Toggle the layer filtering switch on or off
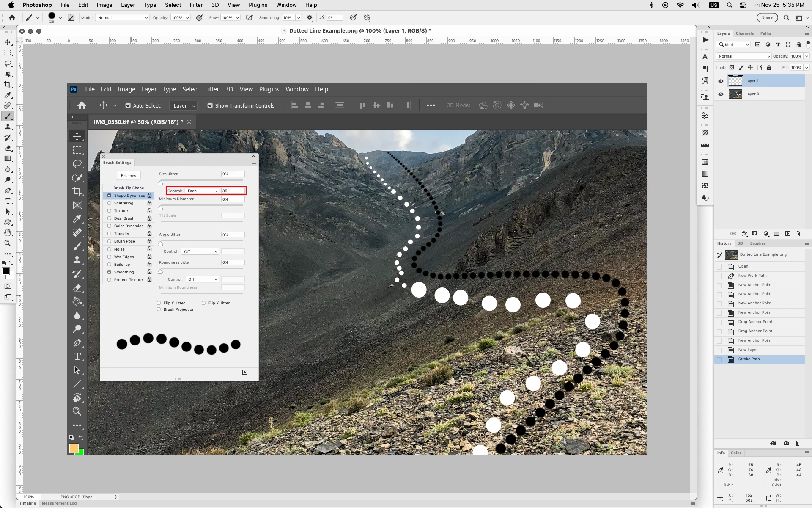812x508 pixels. 808,44
